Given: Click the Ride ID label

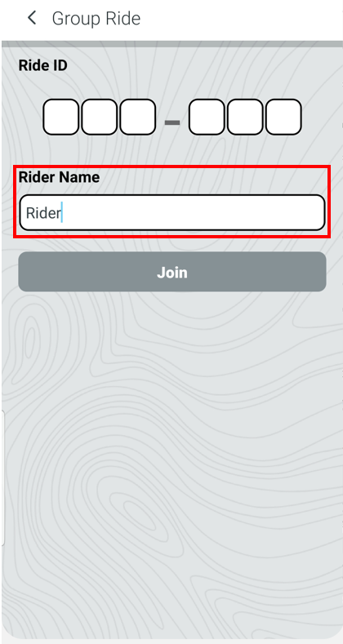Looking at the screenshot, I should click(43, 65).
